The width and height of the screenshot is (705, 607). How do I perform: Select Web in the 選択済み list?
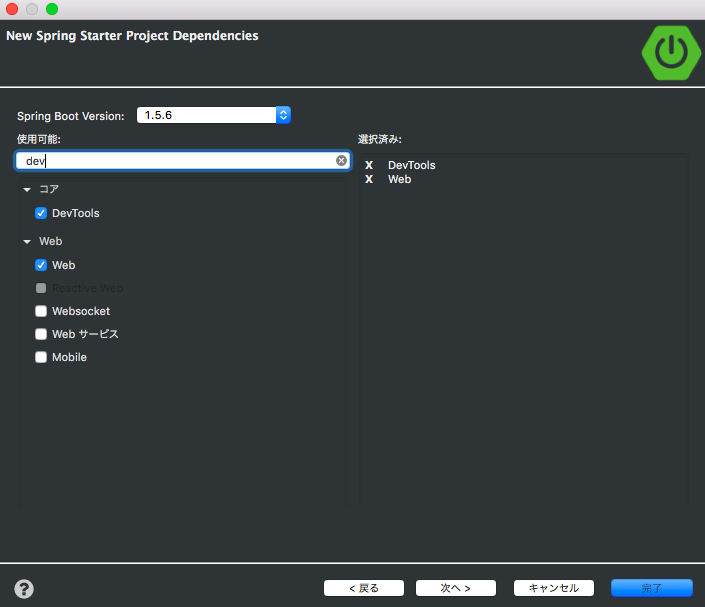click(x=399, y=179)
